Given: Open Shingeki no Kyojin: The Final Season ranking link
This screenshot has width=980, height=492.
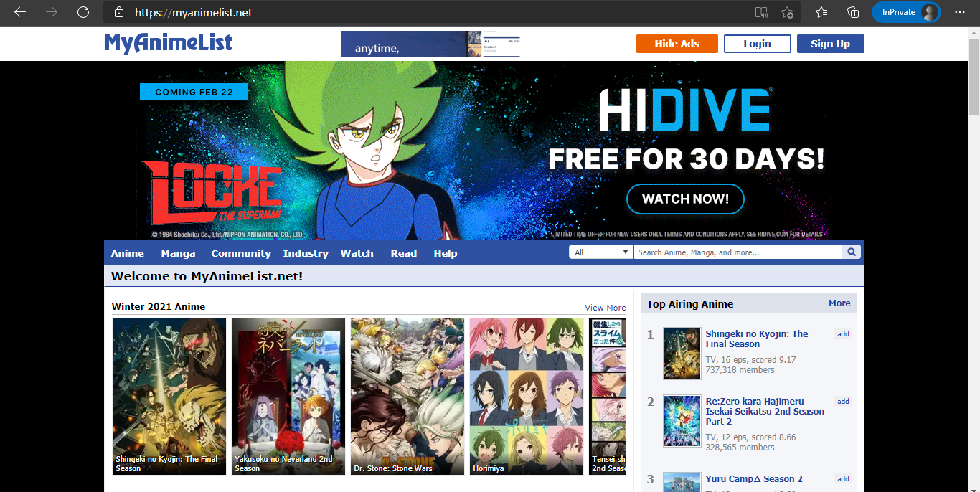Looking at the screenshot, I should coord(757,339).
